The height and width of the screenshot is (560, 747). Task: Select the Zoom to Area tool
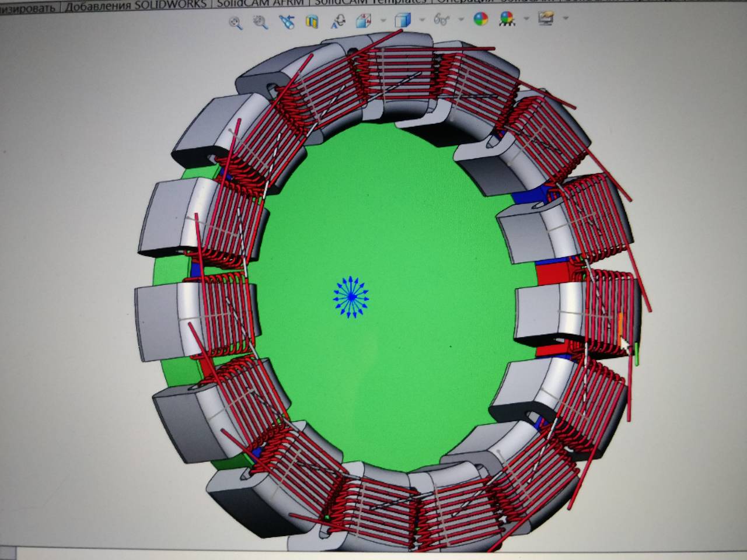click(260, 22)
